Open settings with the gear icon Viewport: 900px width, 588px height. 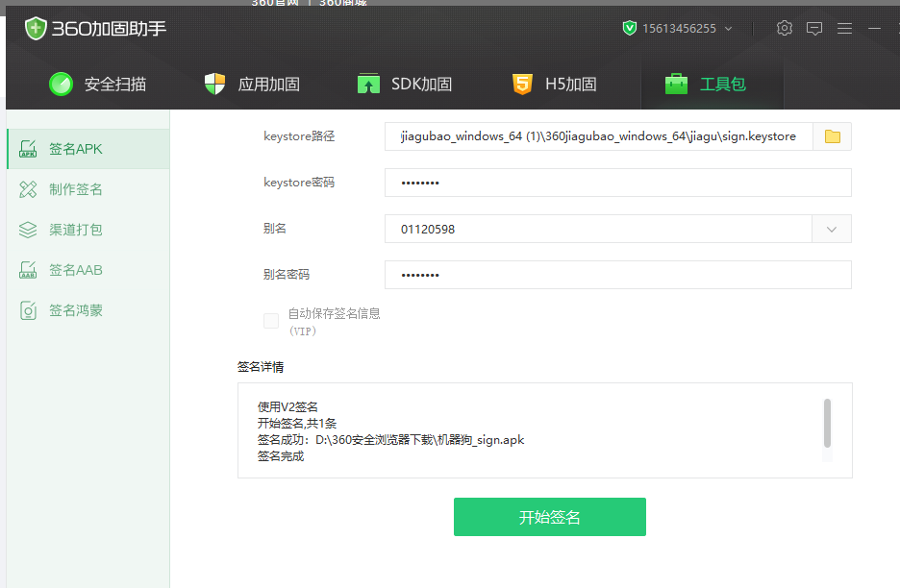(x=784, y=28)
